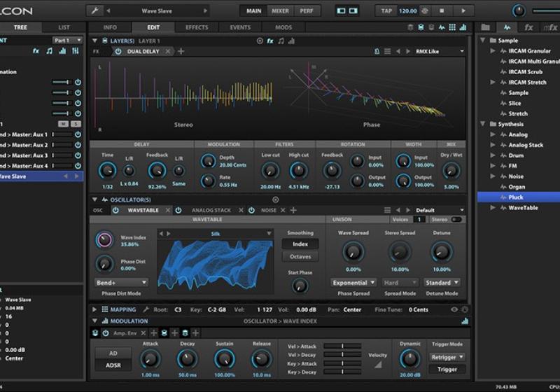
Task: Open the wrench settings menu in top bar
Action: click(x=94, y=11)
